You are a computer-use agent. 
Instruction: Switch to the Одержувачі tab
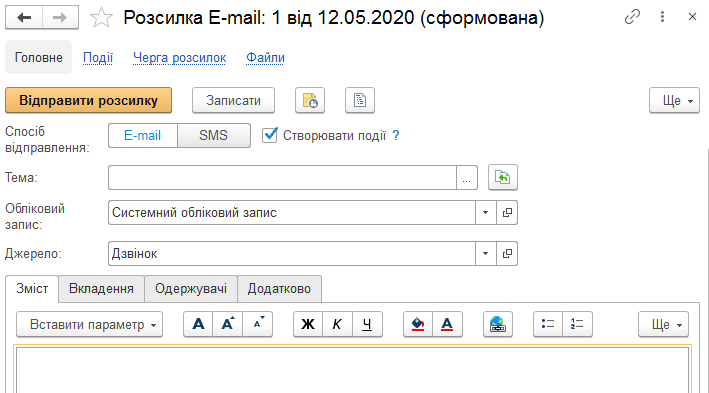[191, 289]
